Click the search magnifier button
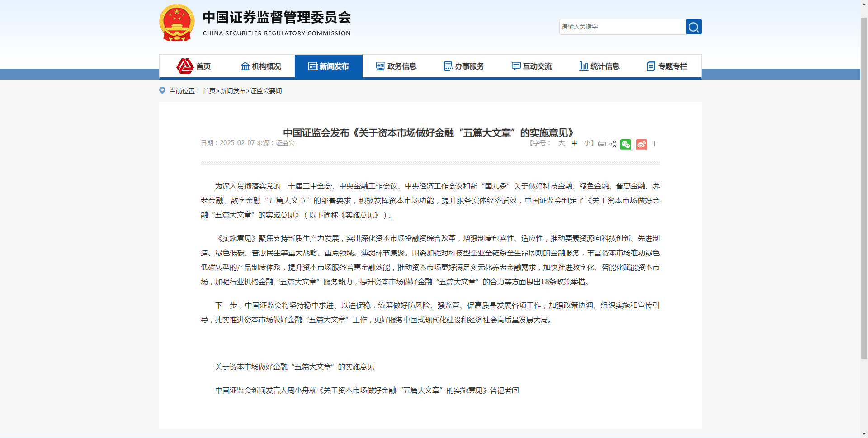Image resolution: width=868 pixels, height=438 pixels. [x=693, y=27]
